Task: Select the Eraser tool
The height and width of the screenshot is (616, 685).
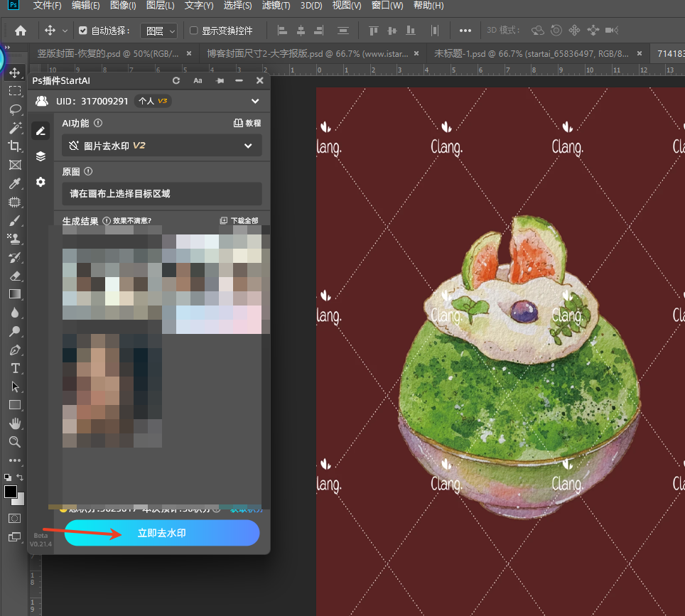Action: pyautogui.click(x=14, y=276)
